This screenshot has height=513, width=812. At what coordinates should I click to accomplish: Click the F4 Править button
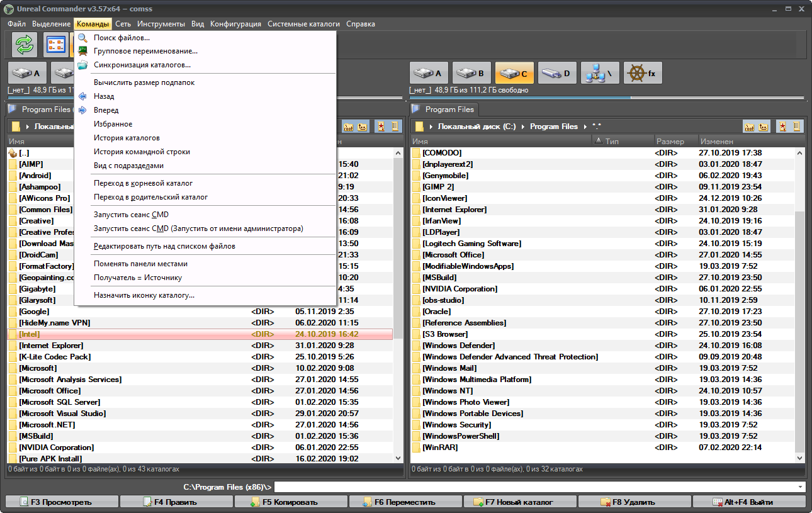tap(177, 502)
